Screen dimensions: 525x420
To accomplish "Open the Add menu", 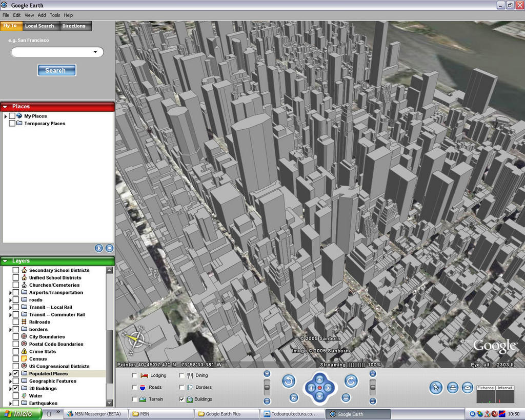I will pos(42,15).
